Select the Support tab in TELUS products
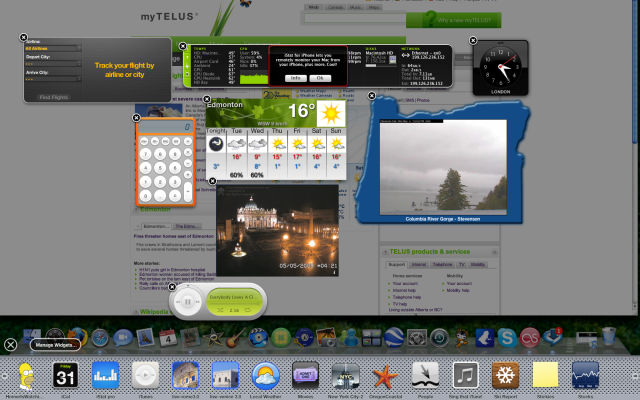The height and width of the screenshot is (400, 640). tap(397, 264)
